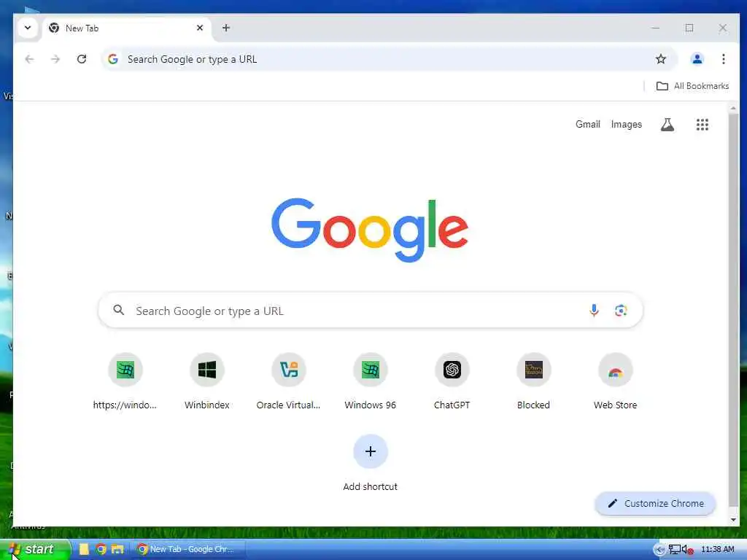Minimize the Chrome window

pyautogui.click(x=656, y=28)
